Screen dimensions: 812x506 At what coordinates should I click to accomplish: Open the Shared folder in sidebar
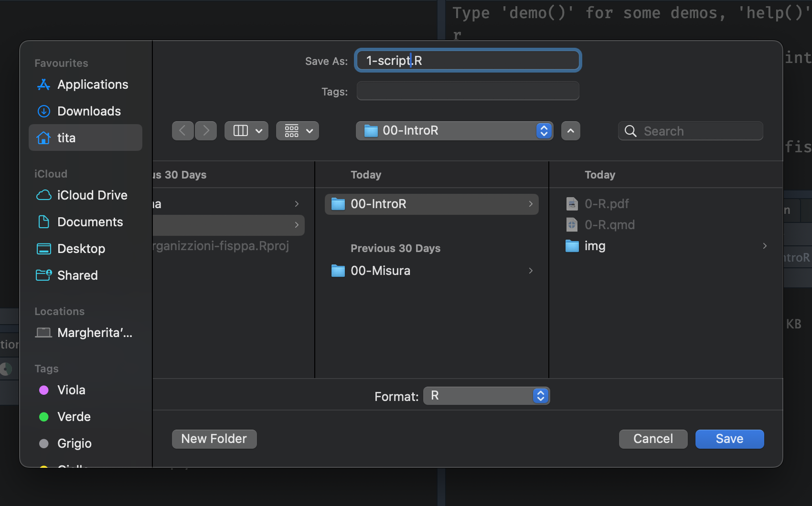(77, 275)
